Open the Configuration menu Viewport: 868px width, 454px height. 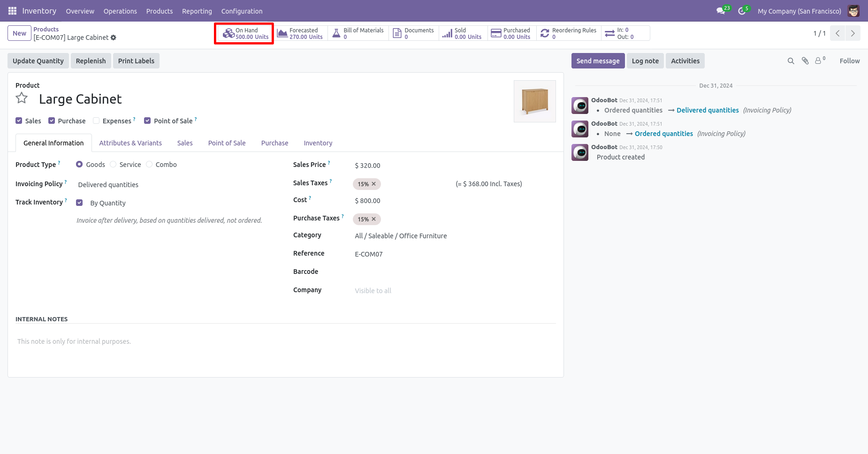(x=242, y=11)
